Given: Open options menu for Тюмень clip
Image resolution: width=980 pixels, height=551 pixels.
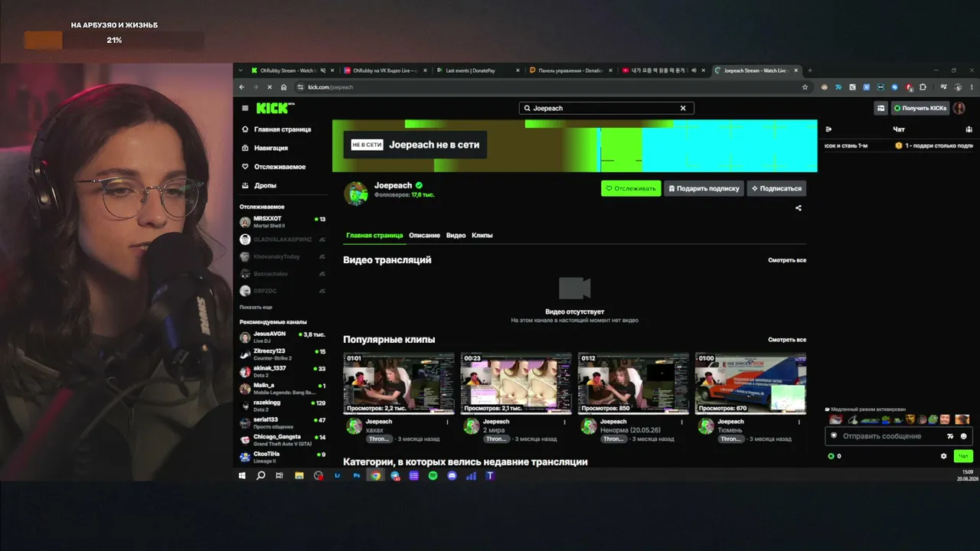Looking at the screenshot, I should (x=799, y=422).
